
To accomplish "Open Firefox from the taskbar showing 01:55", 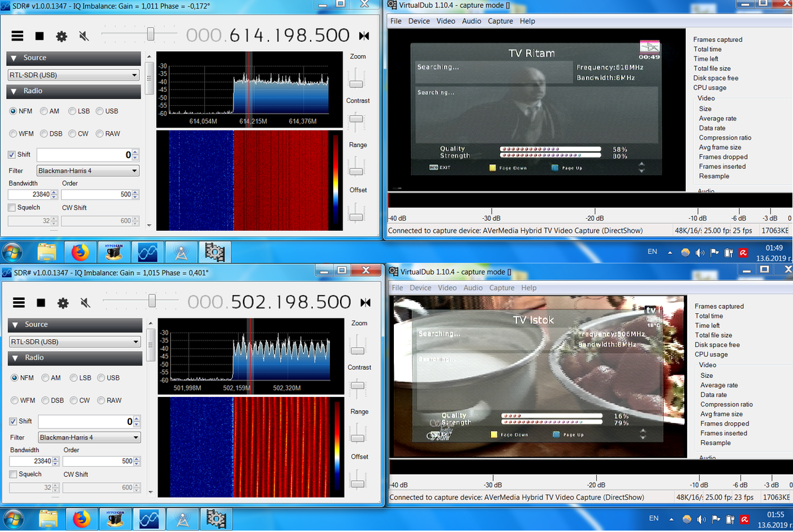I will tap(81, 519).
